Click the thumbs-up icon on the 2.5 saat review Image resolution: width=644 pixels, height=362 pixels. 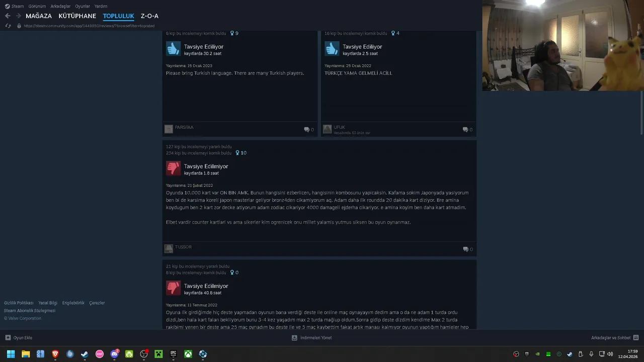coord(332,48)
